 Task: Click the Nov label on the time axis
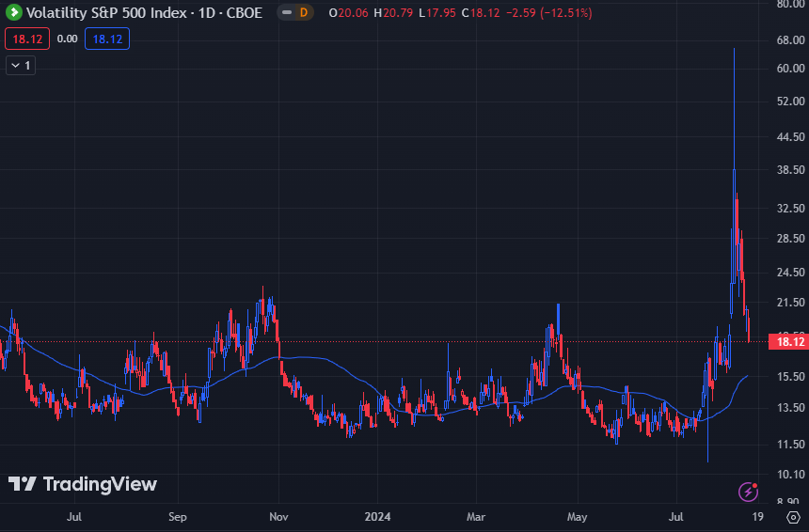(x=278, y=517)
